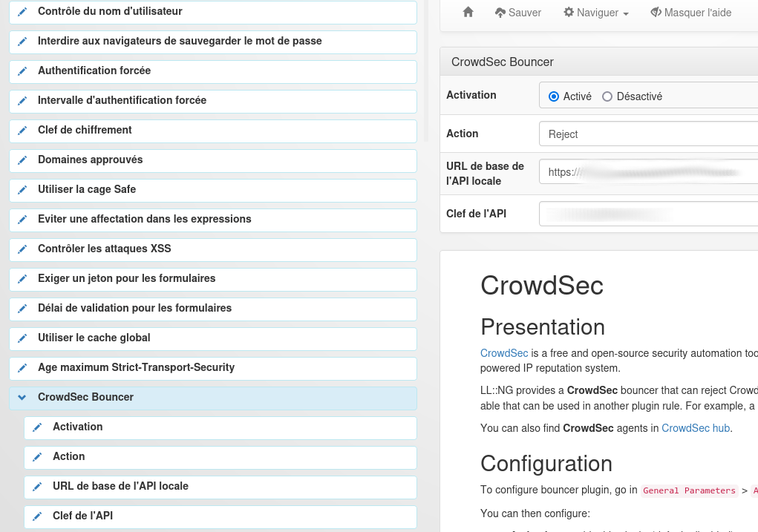Select Intervalle d'authentification forcée tree item
The width and height of the screenshot is (758, 532).
click(213, 101)
